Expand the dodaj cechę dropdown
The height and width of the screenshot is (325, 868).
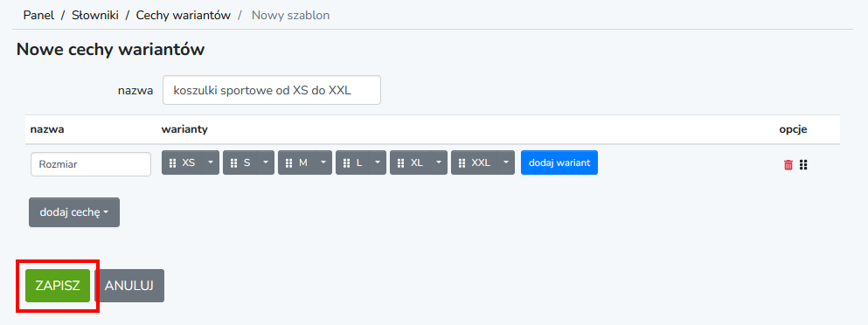coord(74,212)
